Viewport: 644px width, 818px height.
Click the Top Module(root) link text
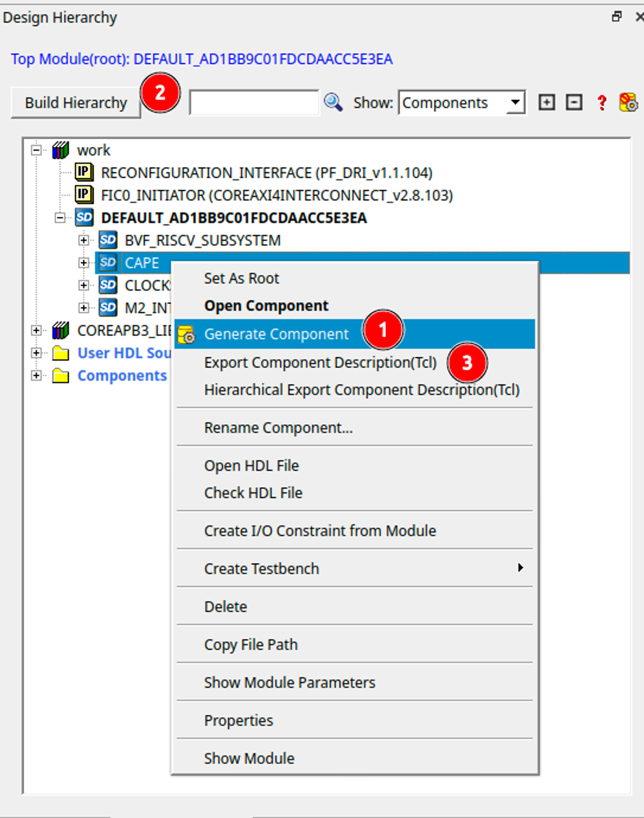click(201, 59)
